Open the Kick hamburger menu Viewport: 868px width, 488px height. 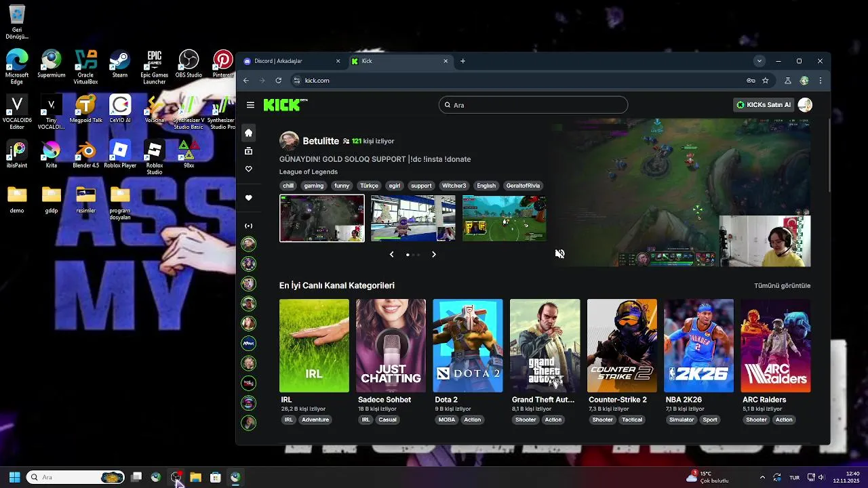(250, 105)
